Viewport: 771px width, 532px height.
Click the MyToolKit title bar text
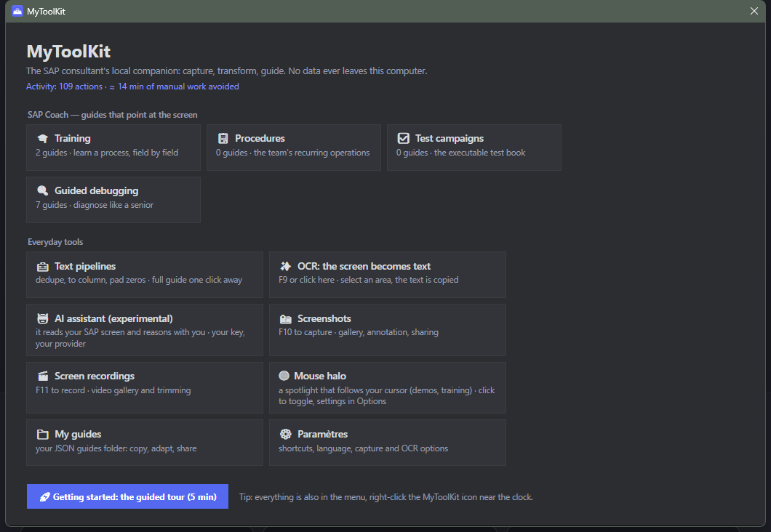(x=47, y=12)
